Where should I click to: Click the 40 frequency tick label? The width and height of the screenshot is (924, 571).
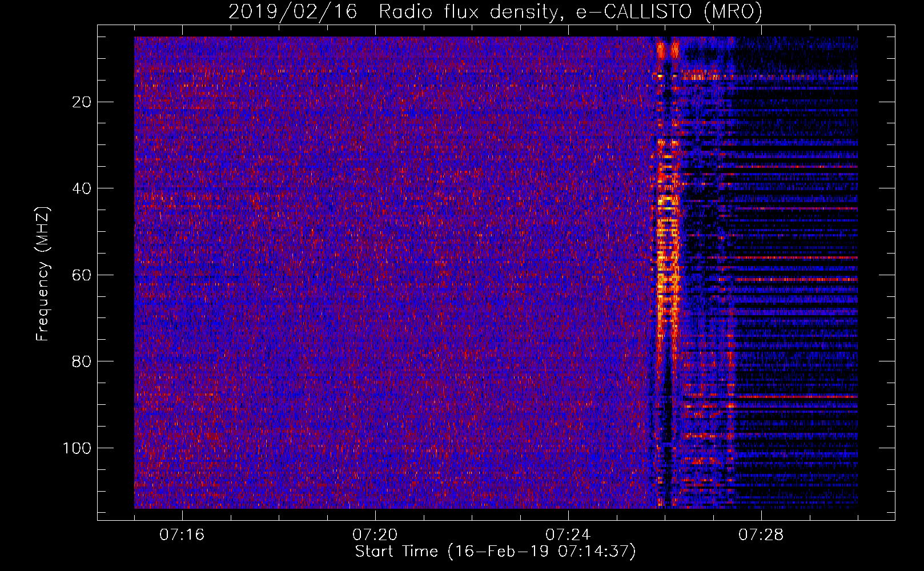[x=82, y=188]
